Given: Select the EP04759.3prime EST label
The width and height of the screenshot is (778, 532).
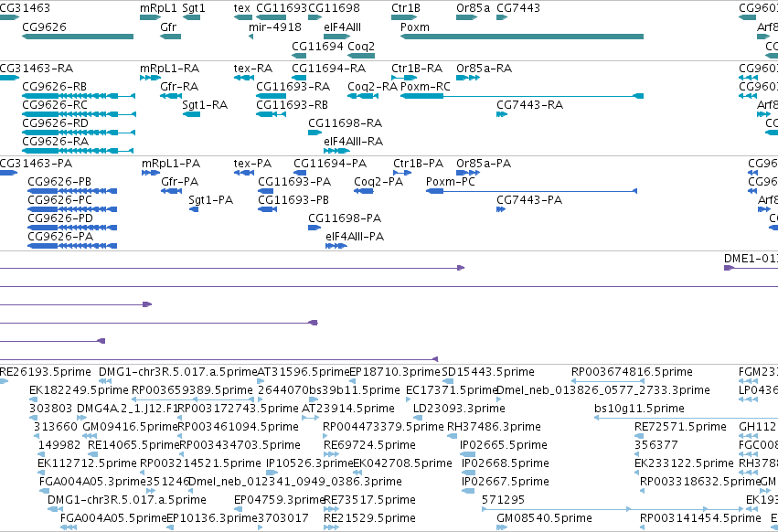Looking at the screenshot, I should (280, 500).
